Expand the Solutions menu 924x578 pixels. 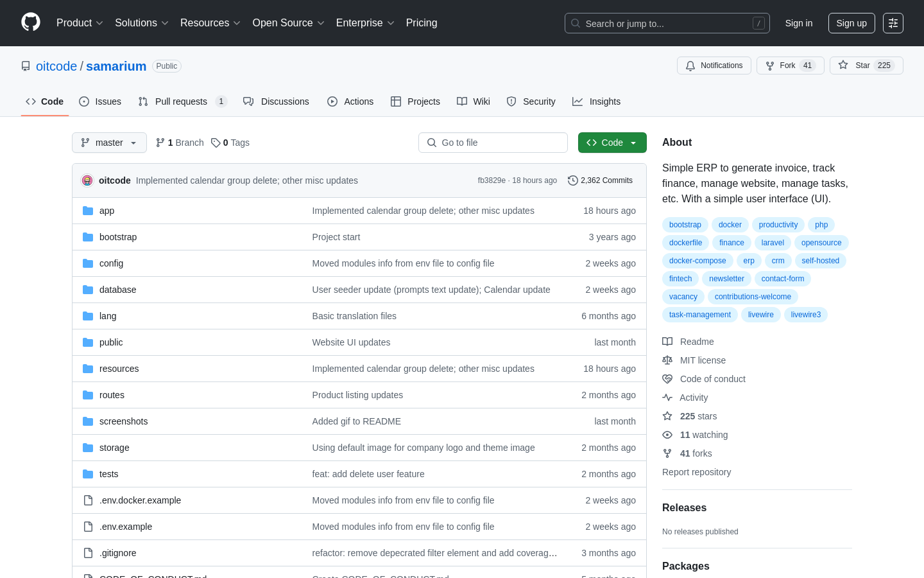(142, 23)
